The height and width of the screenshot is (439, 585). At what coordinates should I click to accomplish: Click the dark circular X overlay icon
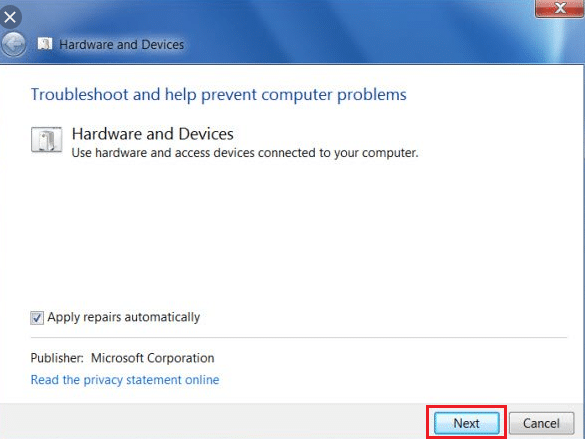(10, 17)
